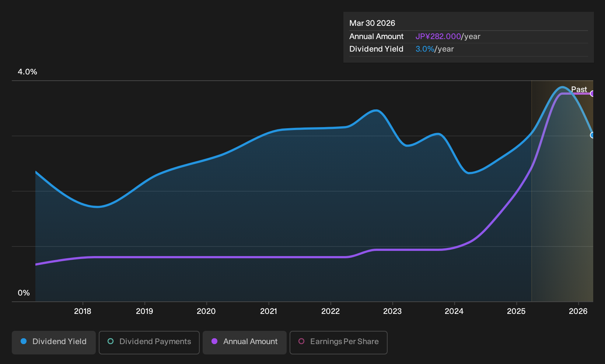Enable the Earnings Per Share series
605x364 pixels.
(339, 343)
